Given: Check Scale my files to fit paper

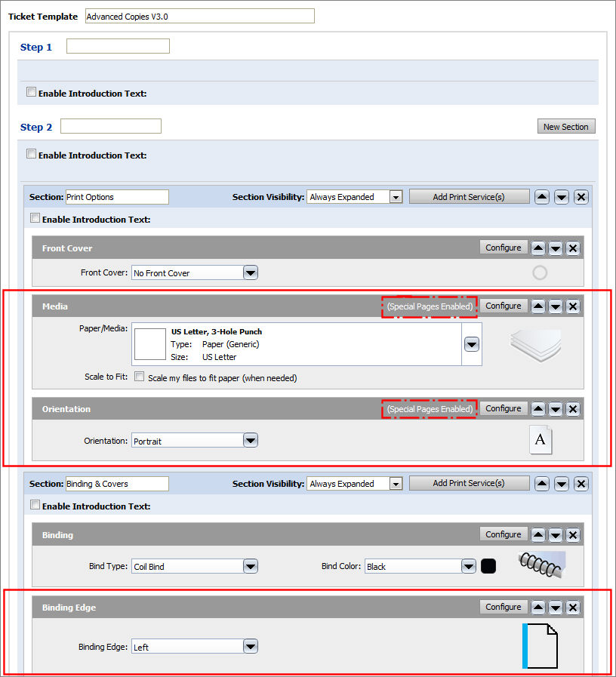Looking at the screenshot, I should [139, 377].
